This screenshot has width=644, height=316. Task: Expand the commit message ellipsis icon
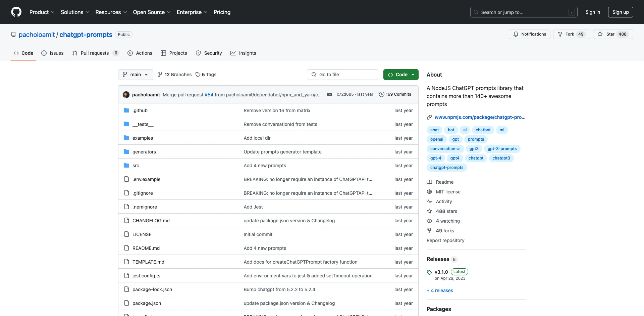pos(329,94)
